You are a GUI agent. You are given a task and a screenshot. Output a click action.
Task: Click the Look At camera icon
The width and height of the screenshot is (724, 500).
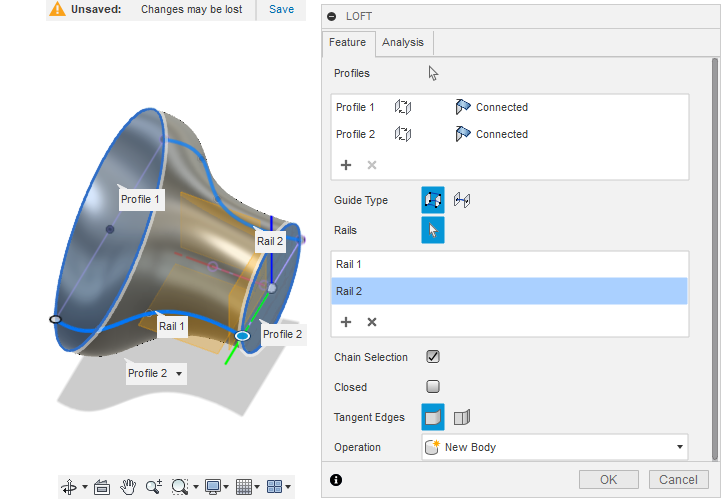pos(101,487)
